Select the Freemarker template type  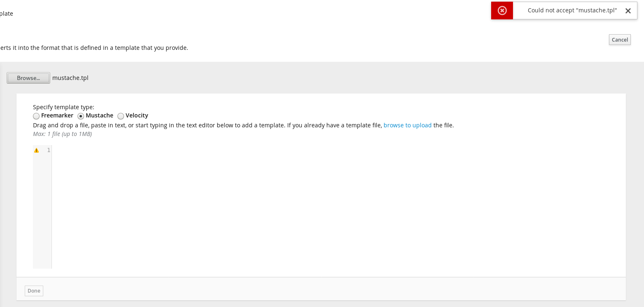pos(36,116)
